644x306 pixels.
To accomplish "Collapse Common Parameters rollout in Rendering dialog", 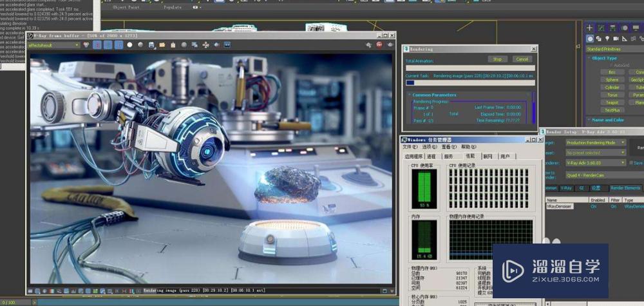I will tap(434, 95).
